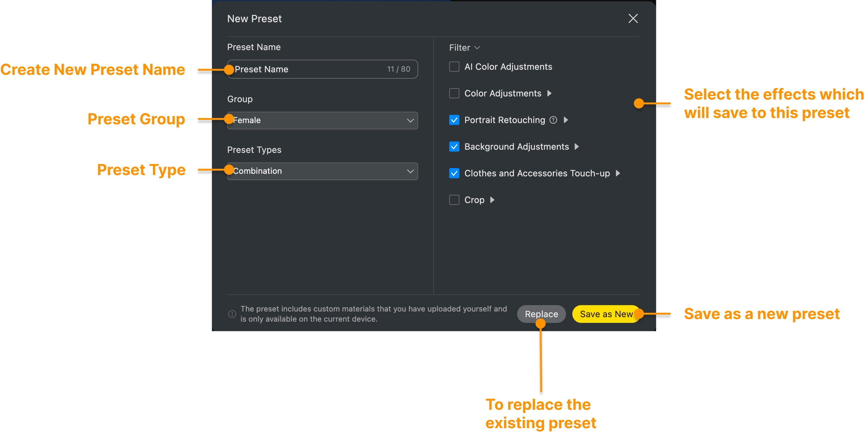
Task: Expand Clothes and Accessories Touch-up arrow
Action: (x=617, y=173)
